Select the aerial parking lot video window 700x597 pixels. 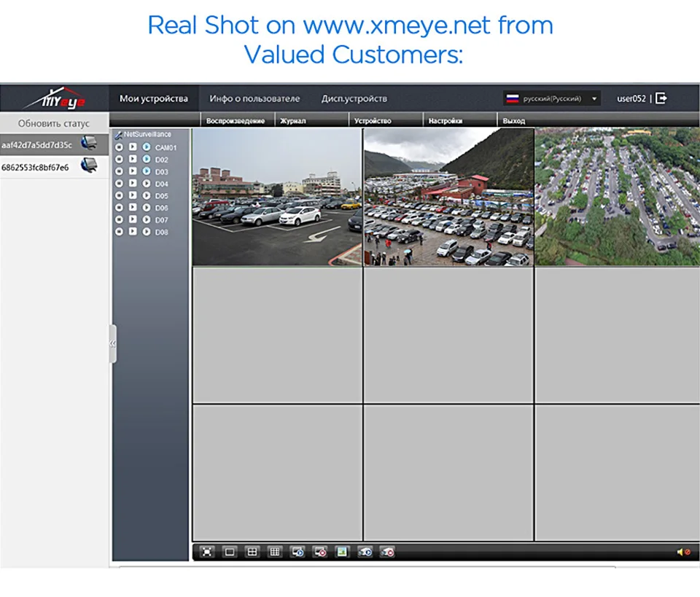point(618,198)
